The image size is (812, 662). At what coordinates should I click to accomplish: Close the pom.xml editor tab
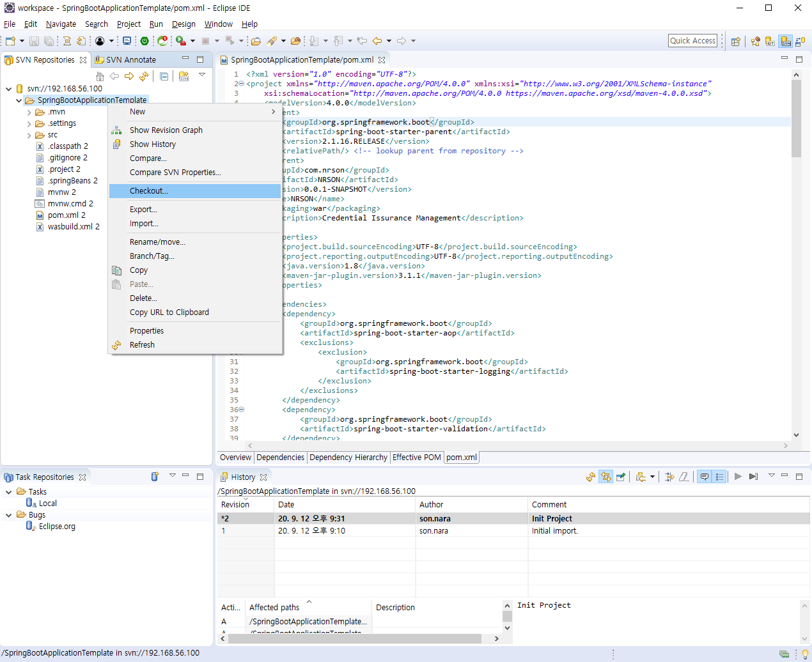click(x=382, y=60)
